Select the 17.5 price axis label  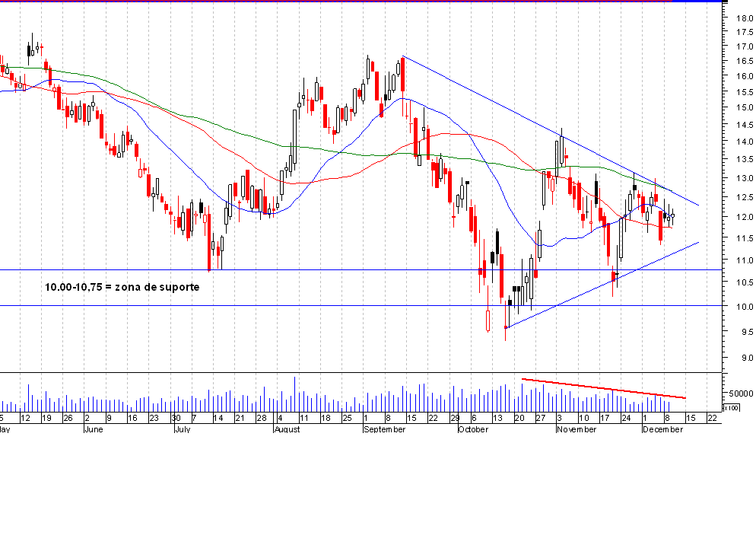pos(745,32)
